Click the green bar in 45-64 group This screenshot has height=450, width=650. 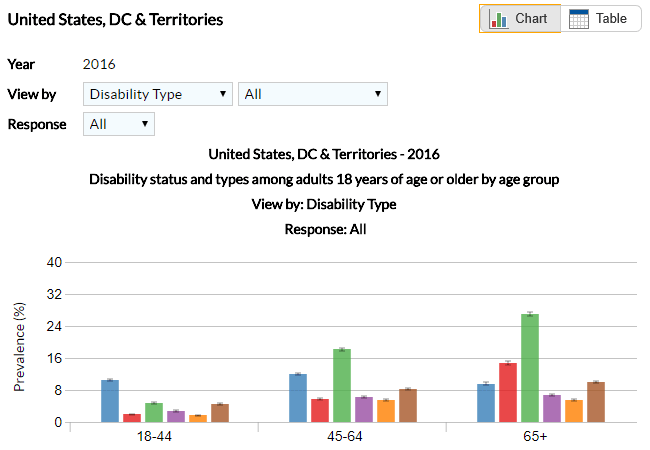click(x=342, y=385)
